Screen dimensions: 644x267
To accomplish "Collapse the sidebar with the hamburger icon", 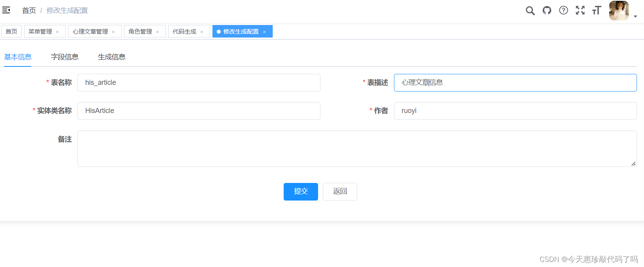I will pyautogui.click(x=6, y=10).
